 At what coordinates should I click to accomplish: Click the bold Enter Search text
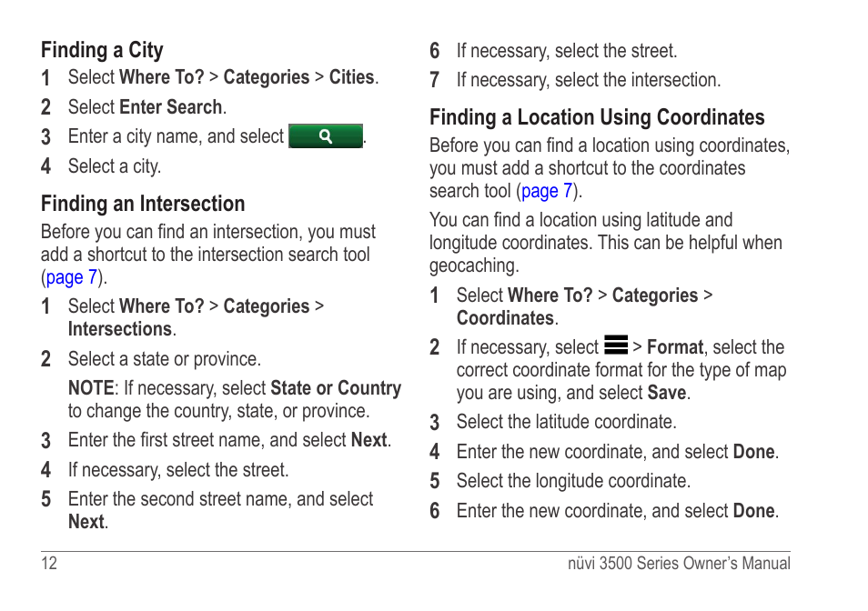(170, 106)
